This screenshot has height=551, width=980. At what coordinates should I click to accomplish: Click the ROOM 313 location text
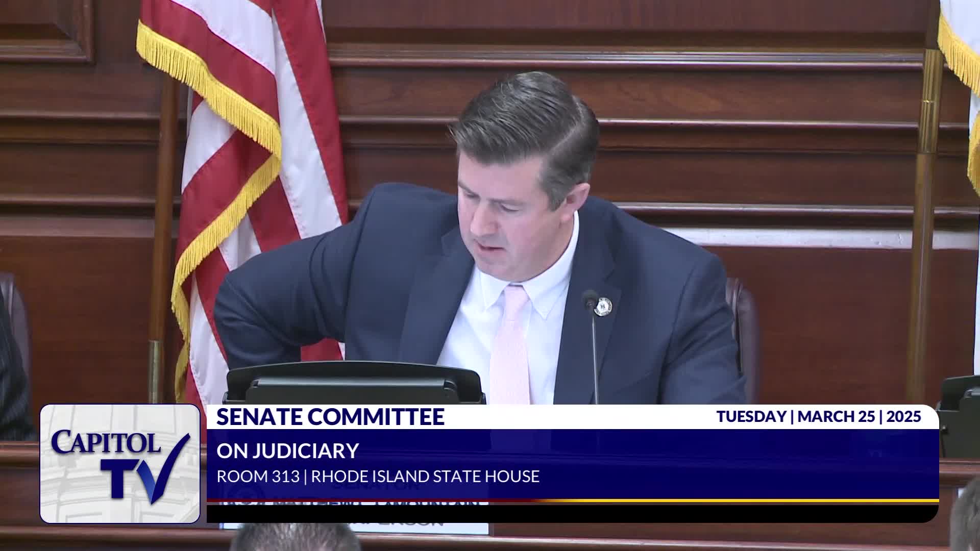point(257,477)
